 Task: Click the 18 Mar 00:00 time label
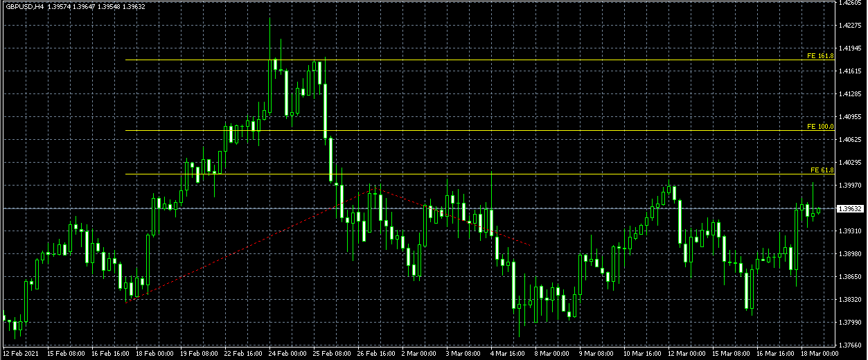pyautogui.click(x=818, y=353)
